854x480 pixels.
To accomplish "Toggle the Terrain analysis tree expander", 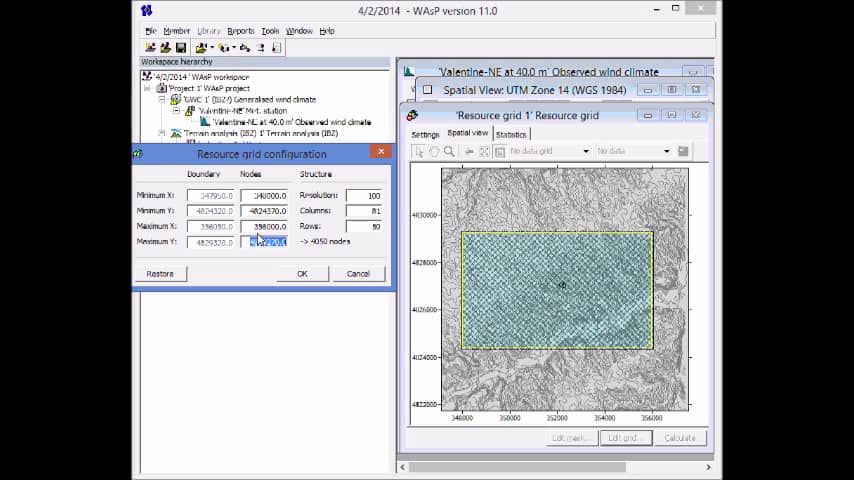I will coord(162,133).
